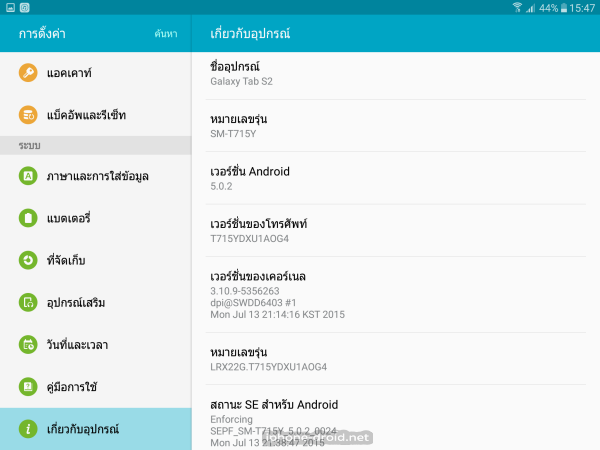The height and width of the screenshot is (450, 600).
Task: Tap the about device info icon
Action: [x=28, y=429]
